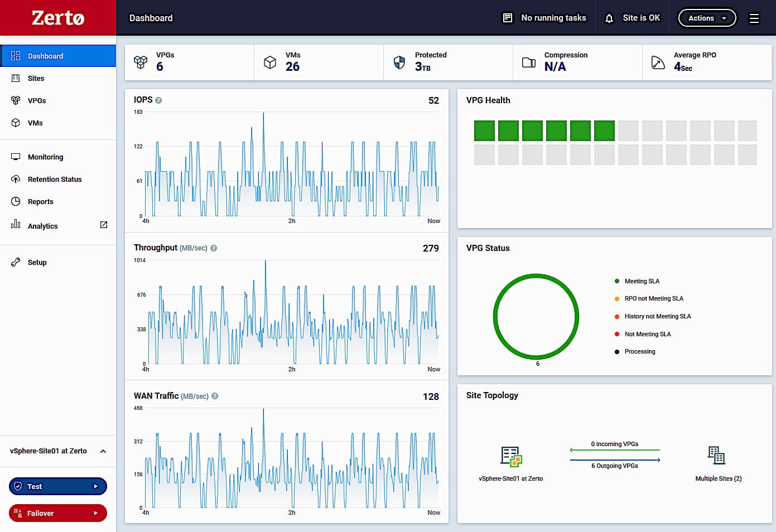Viewport: 776px width, 532px height.
Task: Click the Multiple Sites (2) building icon
Action: pos(717,455)
